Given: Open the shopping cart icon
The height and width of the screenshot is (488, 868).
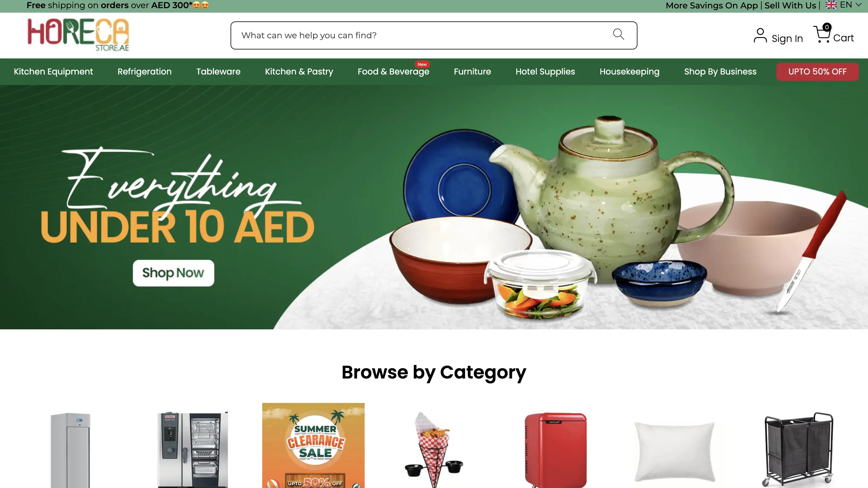Looking at the screenshot, I should (822, 34).
